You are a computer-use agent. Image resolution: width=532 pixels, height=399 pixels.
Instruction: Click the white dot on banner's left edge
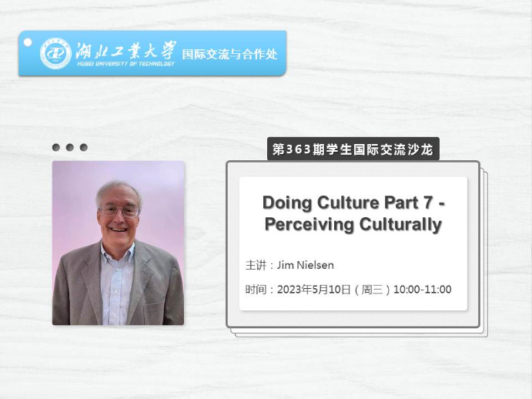27,42
